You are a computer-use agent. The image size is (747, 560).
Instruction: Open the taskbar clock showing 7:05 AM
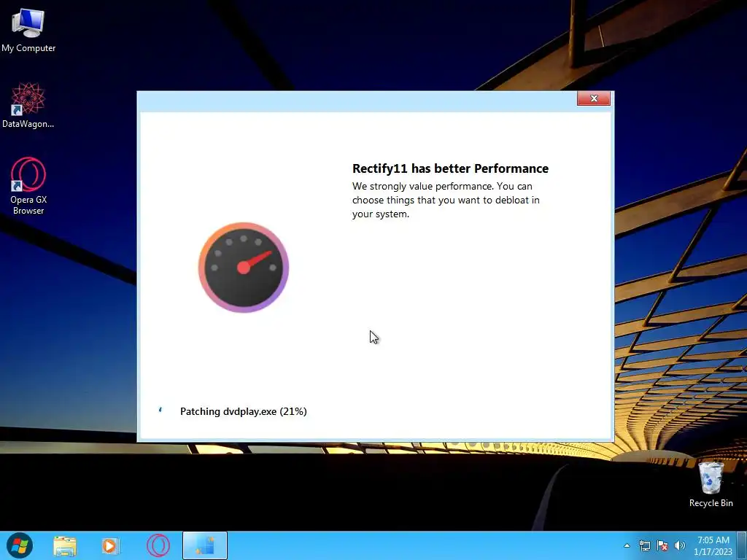pyautogui.click(x=713, y=545)
